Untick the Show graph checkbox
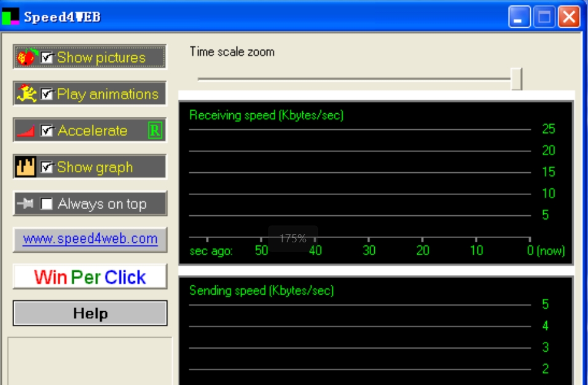This screenshot has height=385, width=588. [x=47, y=167]
